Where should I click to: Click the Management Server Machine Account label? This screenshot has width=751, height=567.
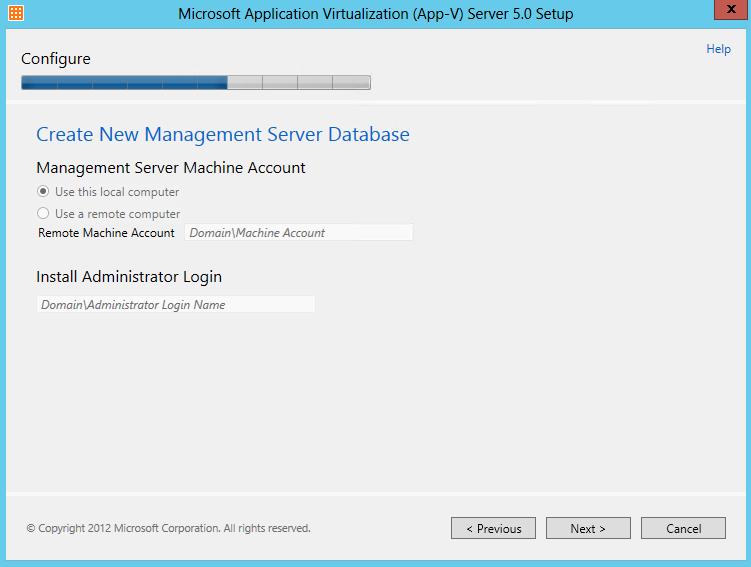point(171,168)
